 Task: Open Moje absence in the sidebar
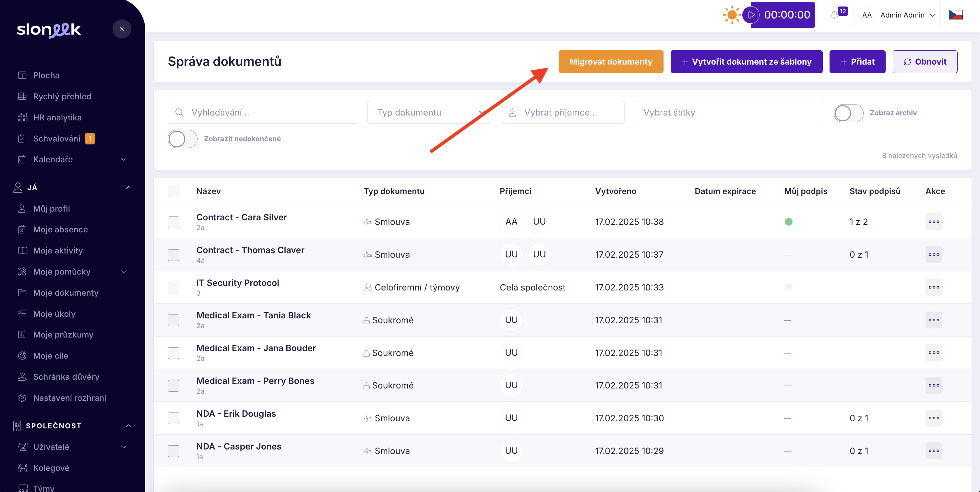click(60, 229)
